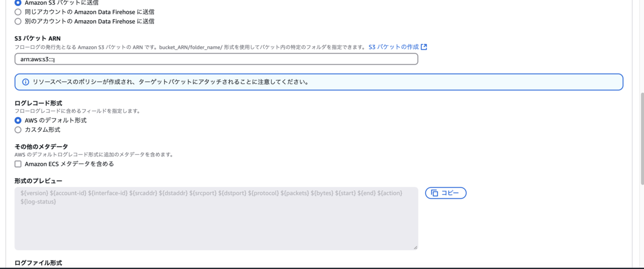Click the コピー button
644x269 pixels.
click(x=445, y=193)
